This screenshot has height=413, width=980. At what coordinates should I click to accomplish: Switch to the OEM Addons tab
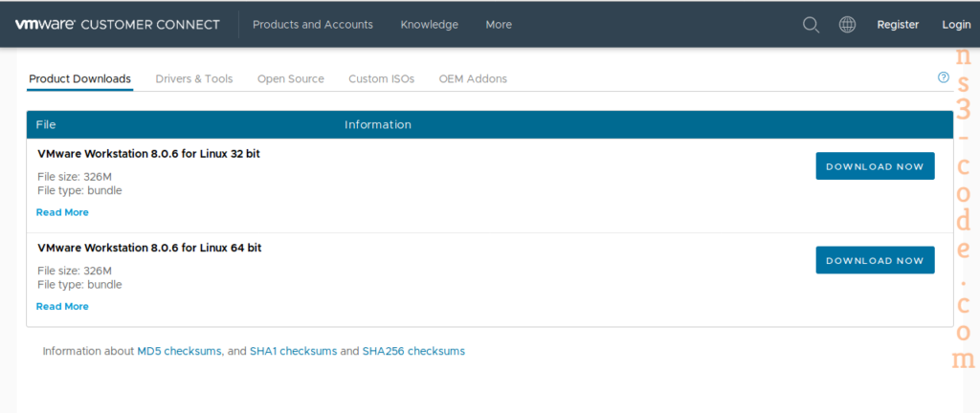[473, 79]
